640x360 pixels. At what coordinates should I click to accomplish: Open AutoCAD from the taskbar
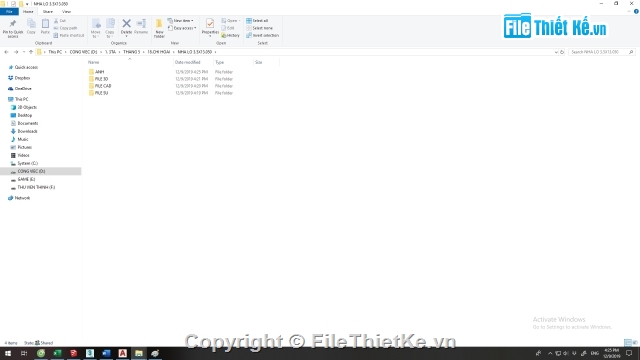click(x=122, y=353)
